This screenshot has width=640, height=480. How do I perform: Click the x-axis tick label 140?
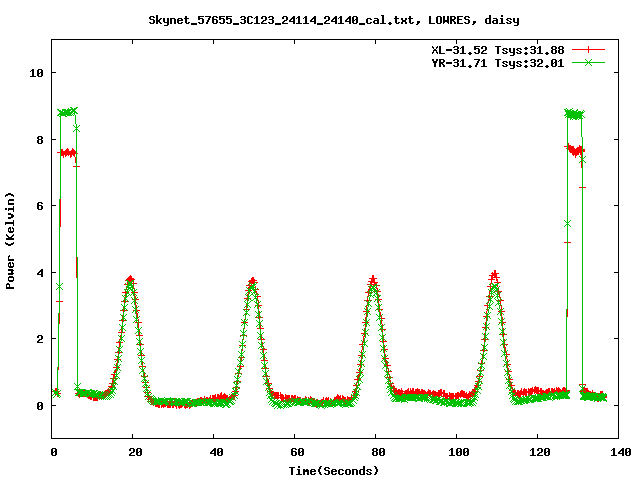pyautogui.click(x=618, y=452)
